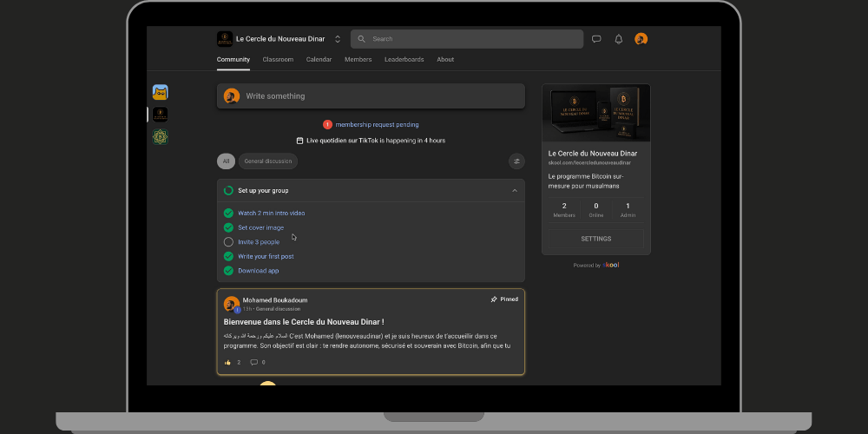Viewport: 868px width, 434px height.
Task: Check the Invite 3 people circle
Action: (228, 242)
